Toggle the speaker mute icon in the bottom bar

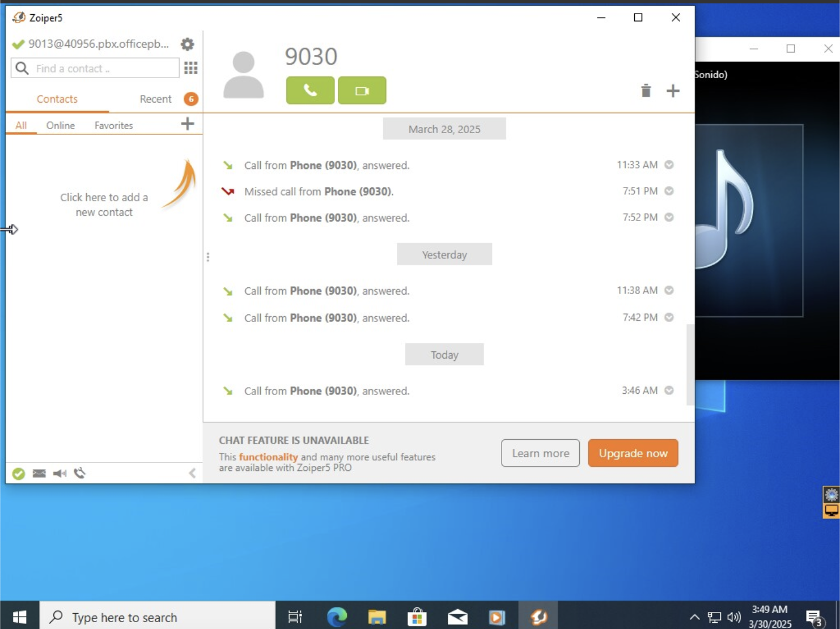click(60, 474)
